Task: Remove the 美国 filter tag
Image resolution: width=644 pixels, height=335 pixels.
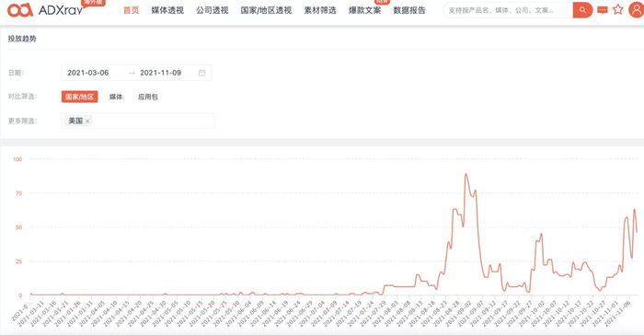Action: tap(87, 121)
